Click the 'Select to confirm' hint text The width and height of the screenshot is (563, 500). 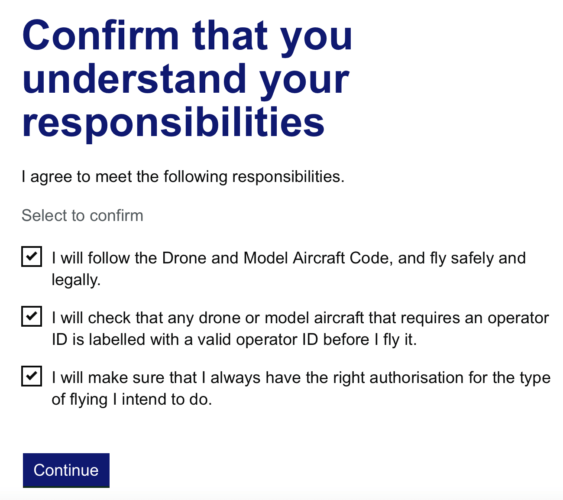tap(82, 215)
